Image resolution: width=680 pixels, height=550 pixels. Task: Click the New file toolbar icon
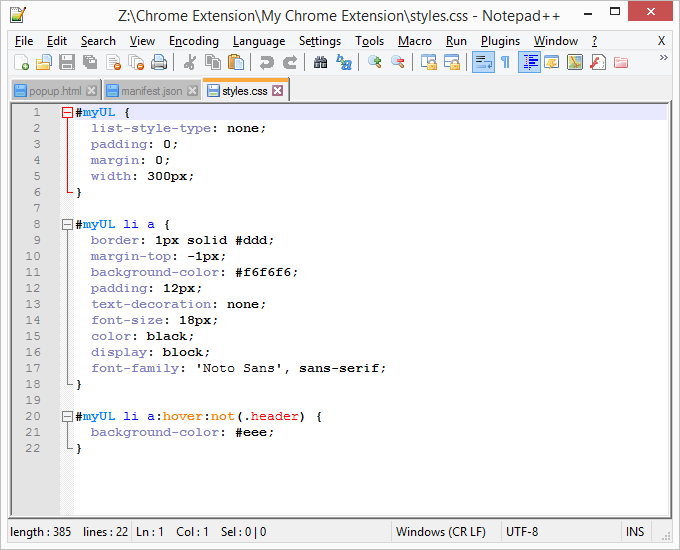pyautogui.click(x=21, y=63)
